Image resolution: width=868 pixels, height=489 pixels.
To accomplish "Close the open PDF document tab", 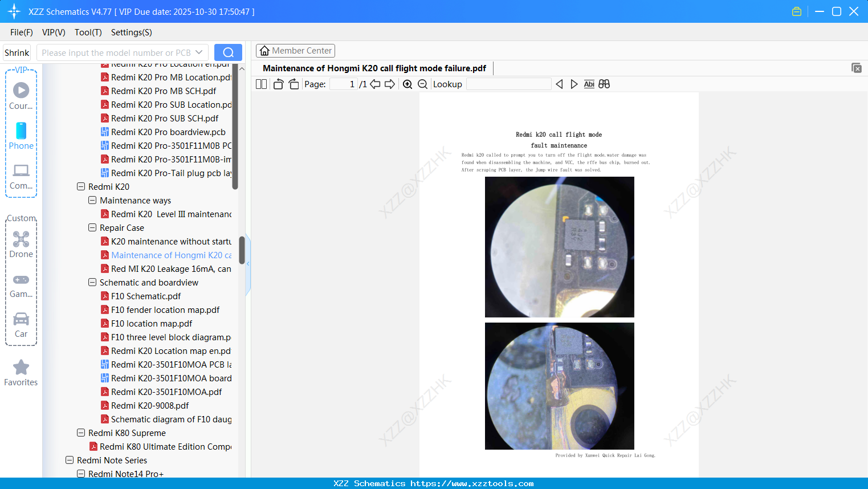I will (857, 68).
